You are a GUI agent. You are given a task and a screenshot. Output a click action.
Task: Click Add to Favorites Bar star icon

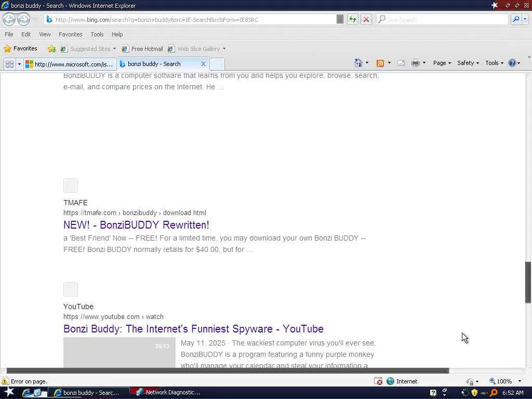[x=51, y=48]
